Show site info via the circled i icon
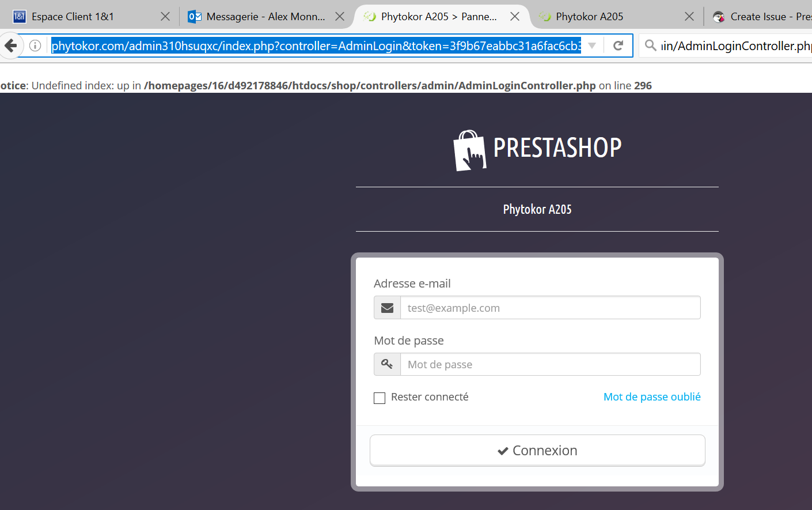The height and width of the screenshot is (510, 812). 35,46
